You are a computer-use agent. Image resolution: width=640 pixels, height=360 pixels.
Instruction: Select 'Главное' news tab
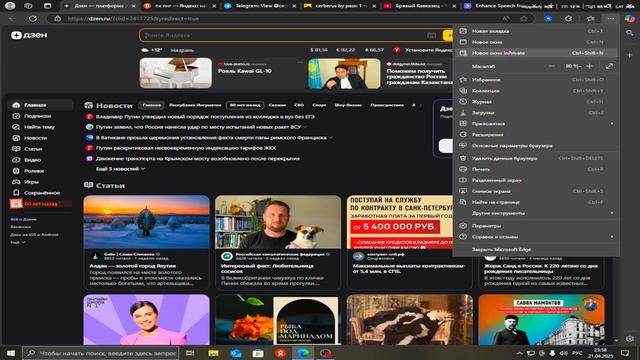pos(151,105)
